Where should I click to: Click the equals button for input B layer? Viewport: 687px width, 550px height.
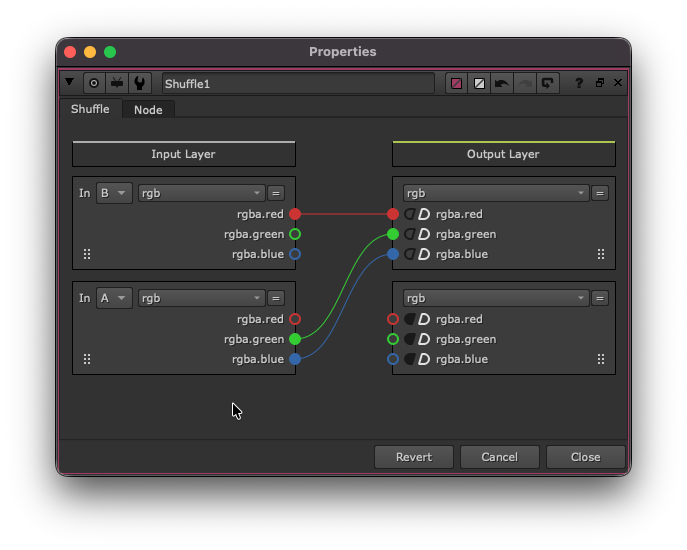pyautogui.click(x=276, y=193)
